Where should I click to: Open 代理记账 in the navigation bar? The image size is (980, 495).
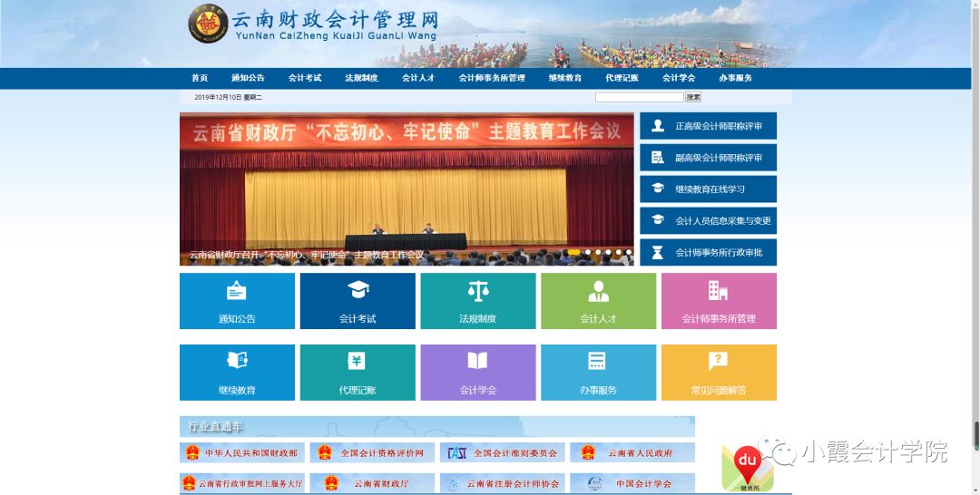tap(622, 78)
